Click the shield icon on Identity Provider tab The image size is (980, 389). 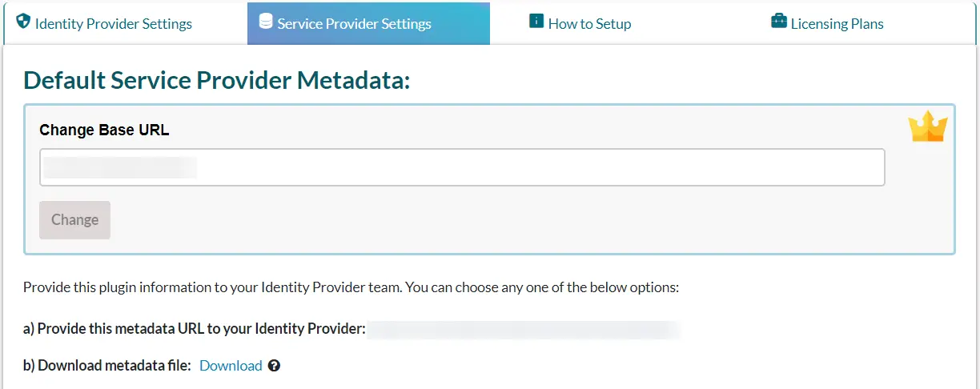pos(23,22)
